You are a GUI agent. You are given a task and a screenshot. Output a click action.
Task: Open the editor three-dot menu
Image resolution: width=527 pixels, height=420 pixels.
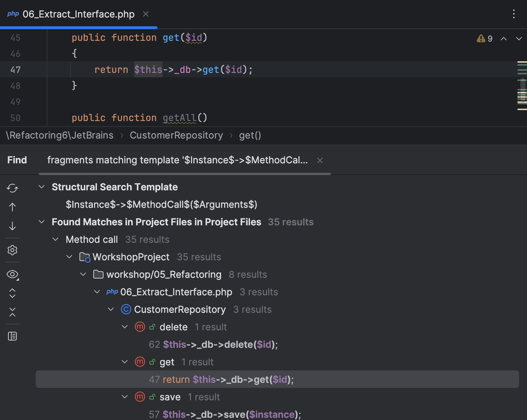tap(514, 13)
